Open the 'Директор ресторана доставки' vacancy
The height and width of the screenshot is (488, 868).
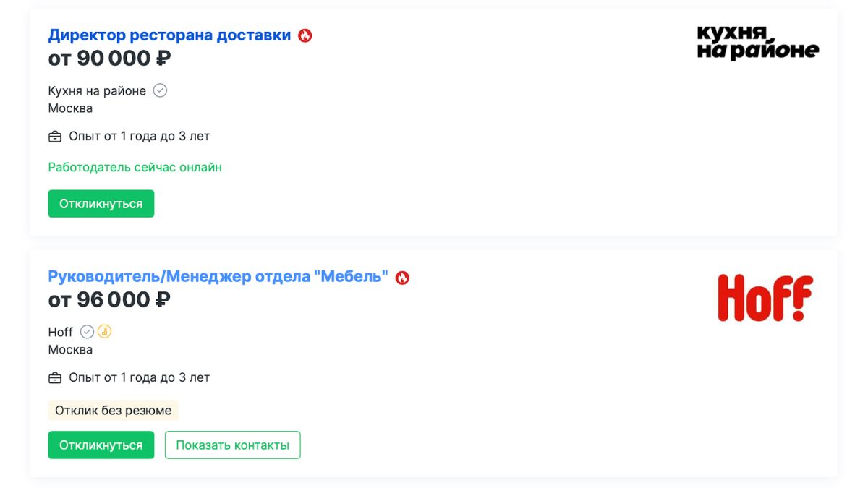coord(169,34)
